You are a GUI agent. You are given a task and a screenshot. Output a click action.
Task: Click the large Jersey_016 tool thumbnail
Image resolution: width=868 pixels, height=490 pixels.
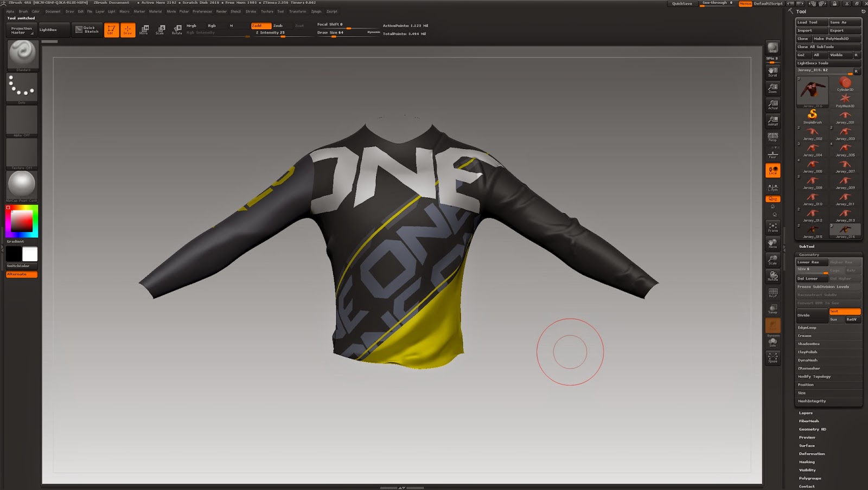[812, 92]
